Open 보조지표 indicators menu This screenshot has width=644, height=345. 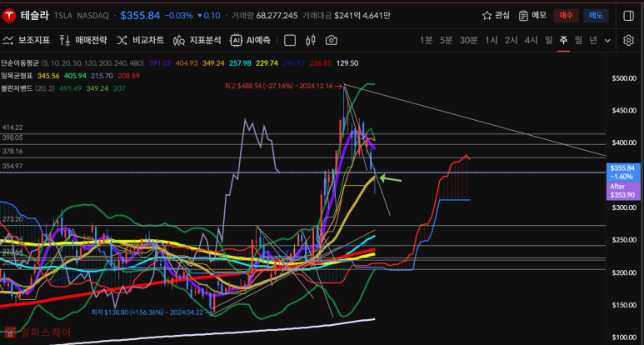pos(27,40)
